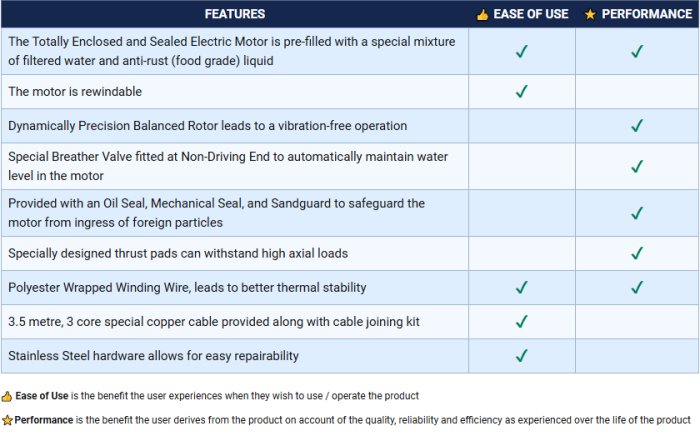Click the star icon in the Performance header
The width and height of the screenshot is (700, 436).
point(590,15)
